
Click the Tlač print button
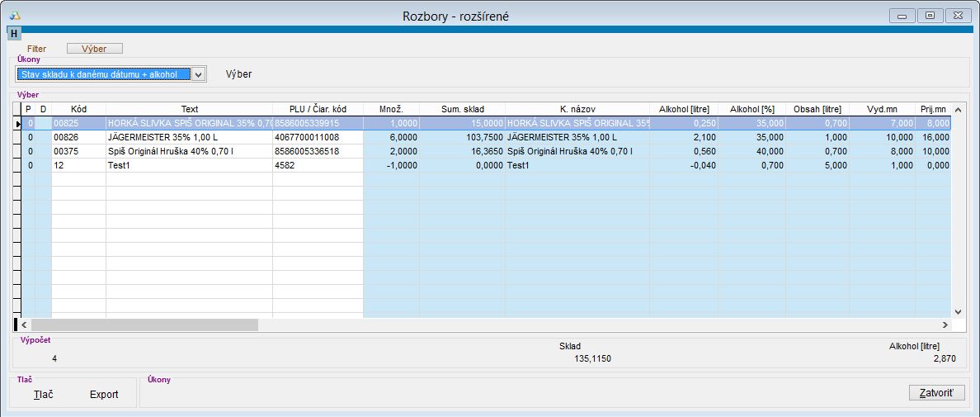[44, 395]
